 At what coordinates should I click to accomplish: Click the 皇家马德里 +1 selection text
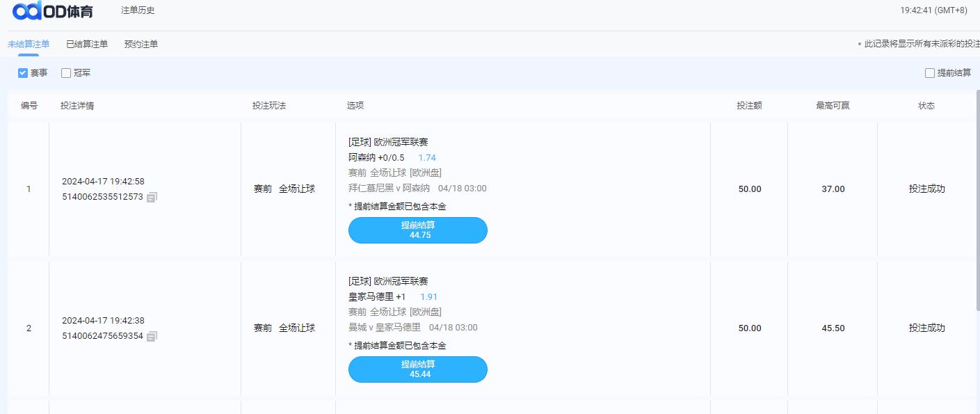(x=377, y=297)
